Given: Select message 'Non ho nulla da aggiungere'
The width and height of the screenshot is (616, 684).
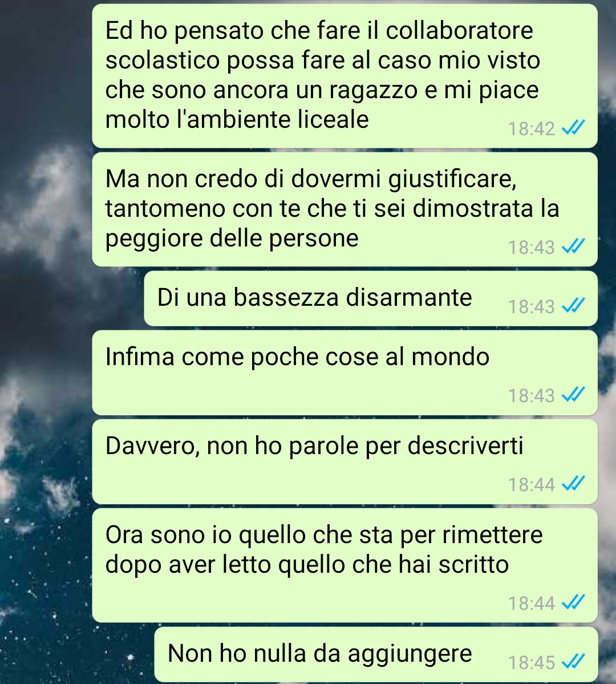Looking at the screenshot, I should click(x=376, y=654).
